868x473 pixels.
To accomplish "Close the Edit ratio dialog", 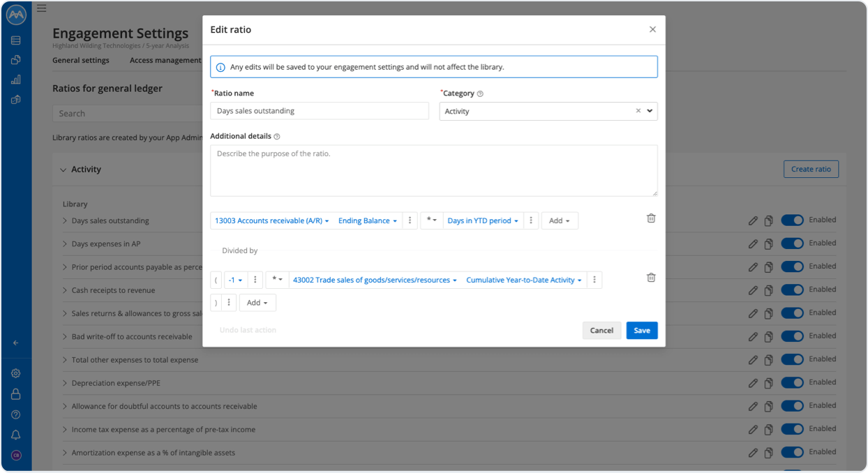I will [652, 29].
